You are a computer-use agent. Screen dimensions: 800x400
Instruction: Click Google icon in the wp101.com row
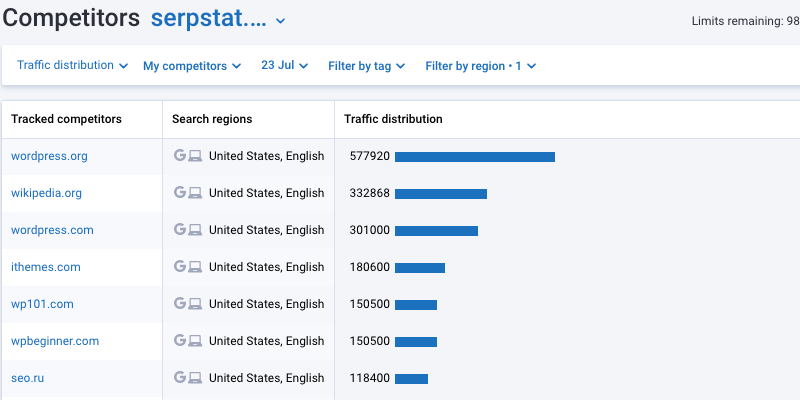point(180,304)
